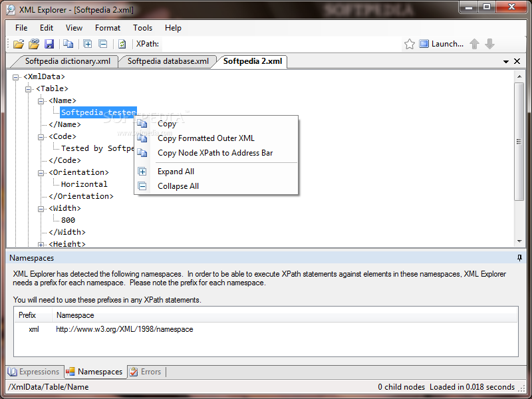The height and width of the screenshot is (399, 532).
Task: Click the Namespace column header
Action: [x=285, y=315]
